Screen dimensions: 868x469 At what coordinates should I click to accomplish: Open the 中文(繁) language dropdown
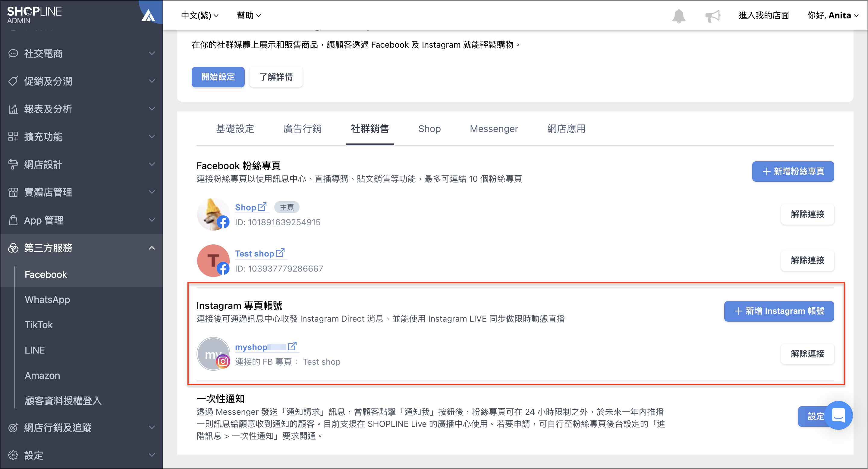click(200, 15)
